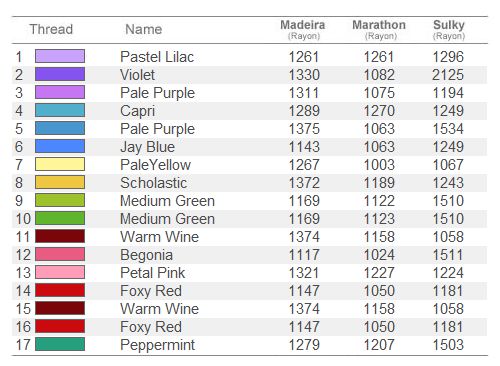Click the Pastel Lilac color swatch
The width and height of the screenshot is (500, 366).
tap(60, 56)
